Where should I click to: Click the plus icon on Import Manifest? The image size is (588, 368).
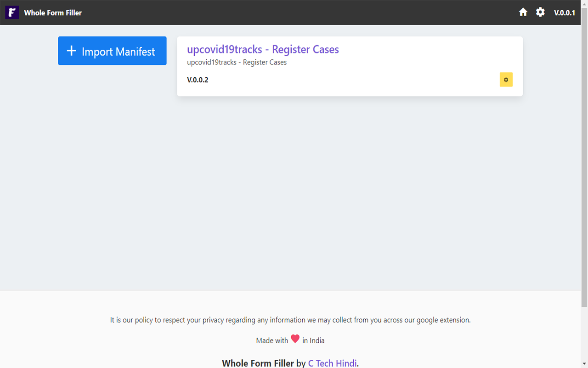point(72,51)
